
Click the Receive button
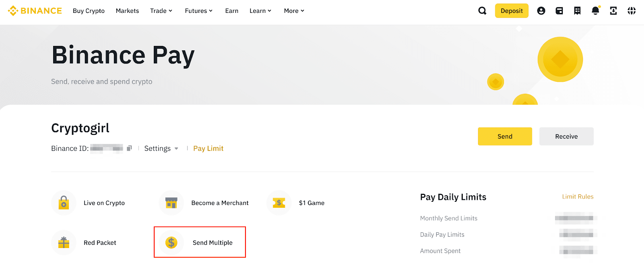point(566,137)
